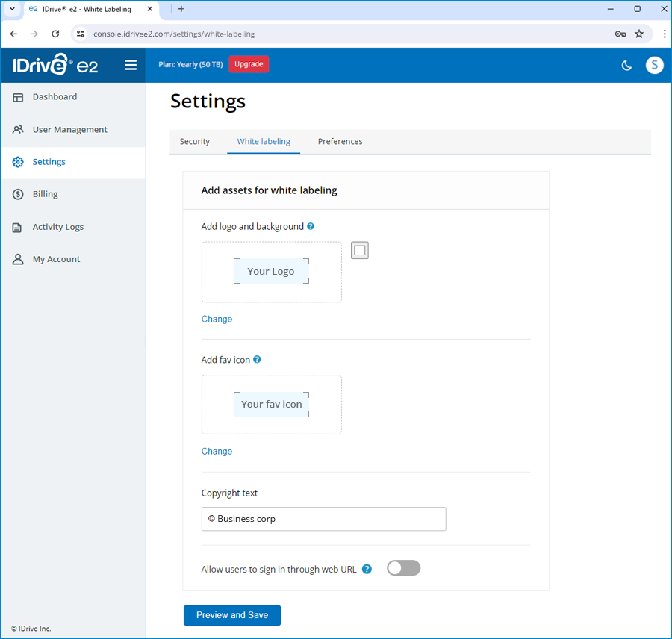
Task: Go back in browser
Action: coord(13,34)
